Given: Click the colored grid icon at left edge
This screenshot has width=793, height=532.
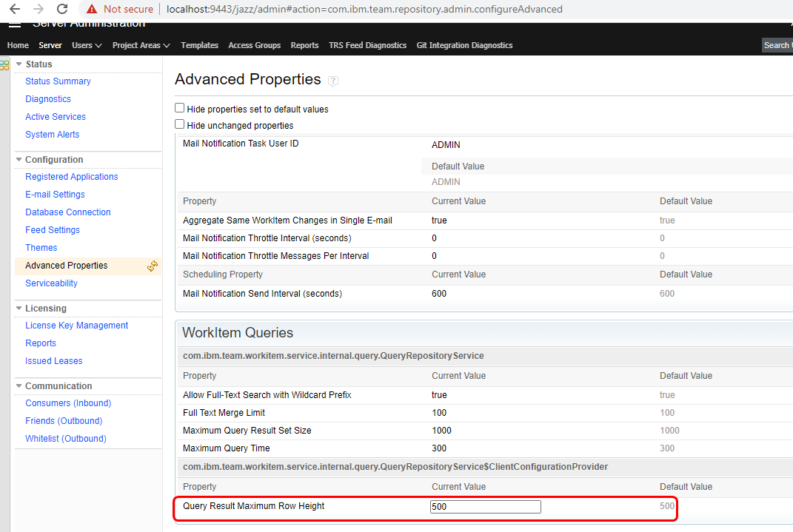Looking at the screenshot, I should [x=4, y=65].
